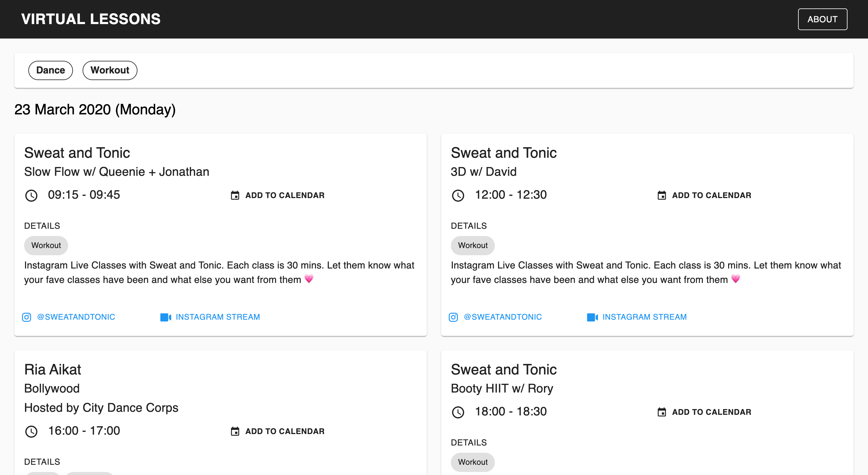The image size is (868, 475).
Task: Click Instagram icon in 3D w/ David card
Action: (x=453, y=317)
